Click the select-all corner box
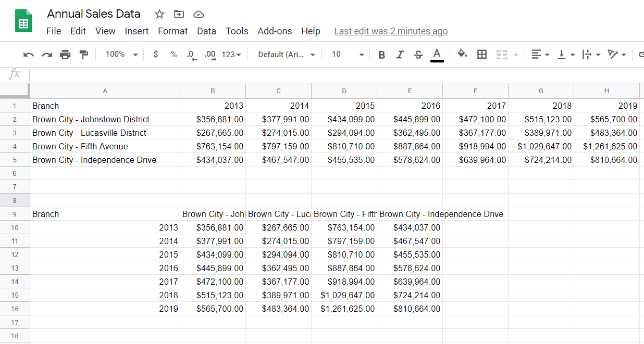This screenshot has width=644, height=344. [15, 91]
